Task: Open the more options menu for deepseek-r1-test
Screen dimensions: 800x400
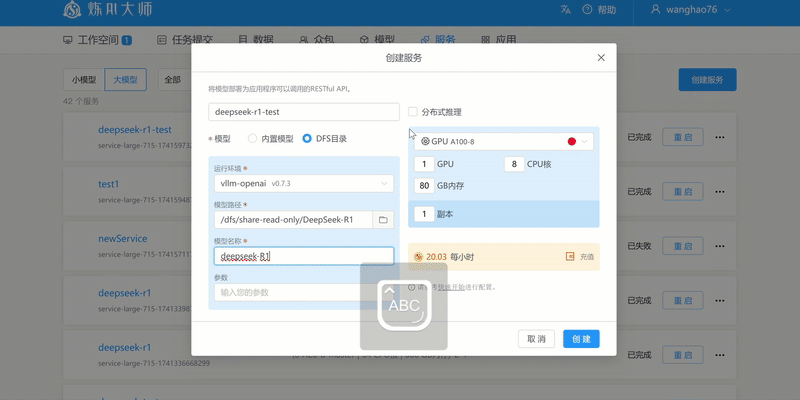Action: tap(720, 137)
